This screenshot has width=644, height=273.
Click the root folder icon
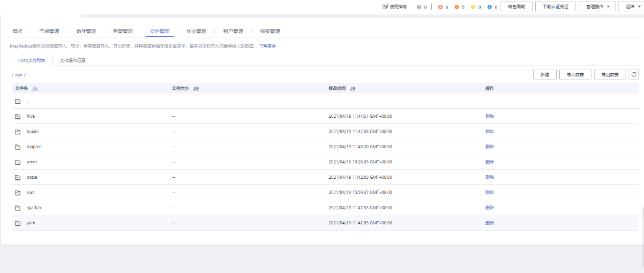[18, 192]
